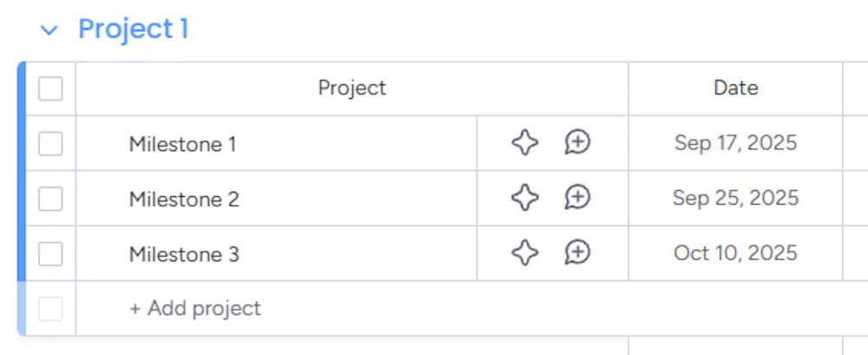This screenshot has width=868, height=355.
Task: Open the update conversation for Milestone 2
Action: click(x=577, y=198)
